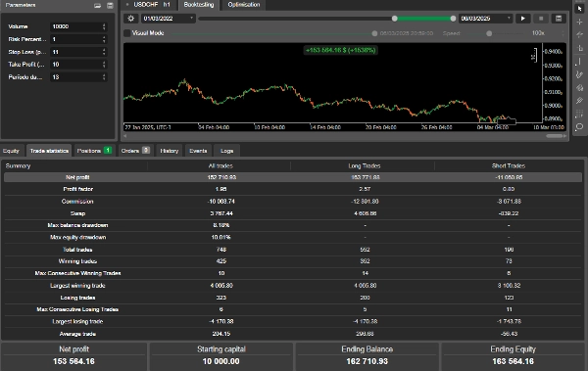
Task: Click the Take Profit stepper arrows
Action: 104,65
